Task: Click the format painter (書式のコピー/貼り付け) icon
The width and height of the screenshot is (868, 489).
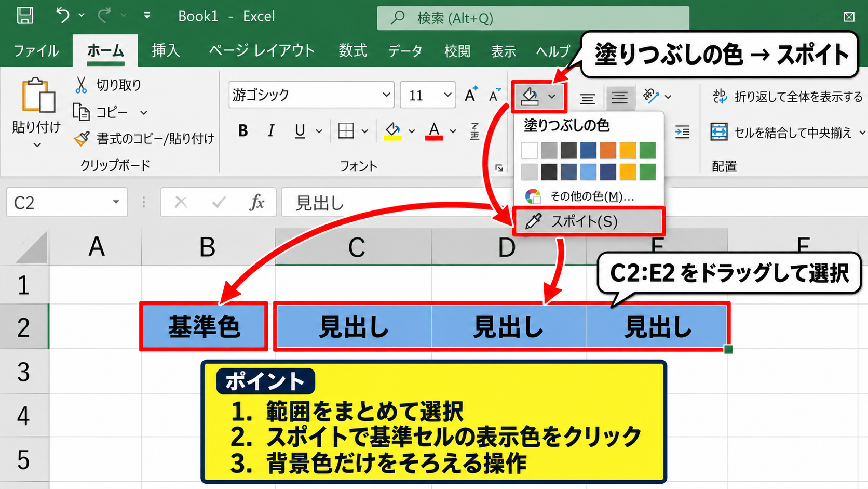Action: 82,139
